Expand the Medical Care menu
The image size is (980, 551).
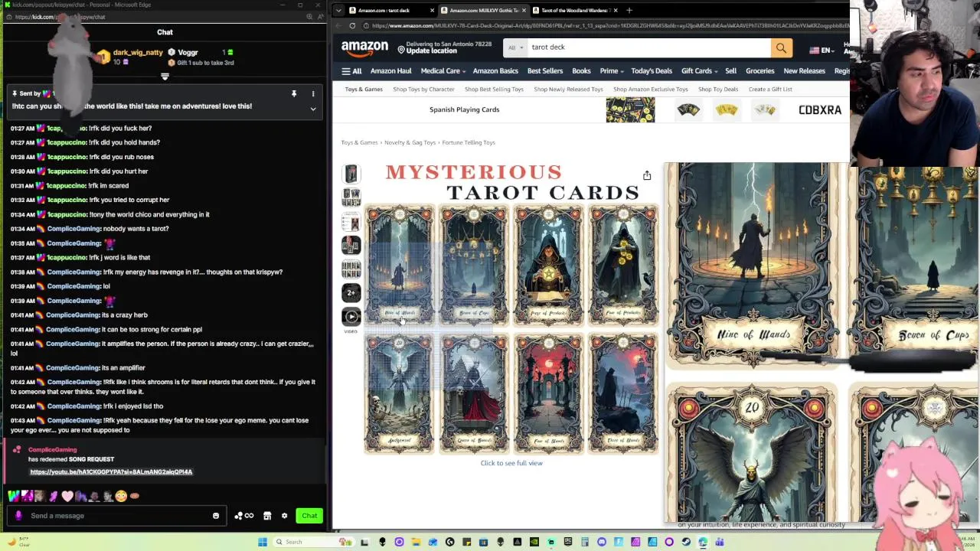[x=443, y=71]
